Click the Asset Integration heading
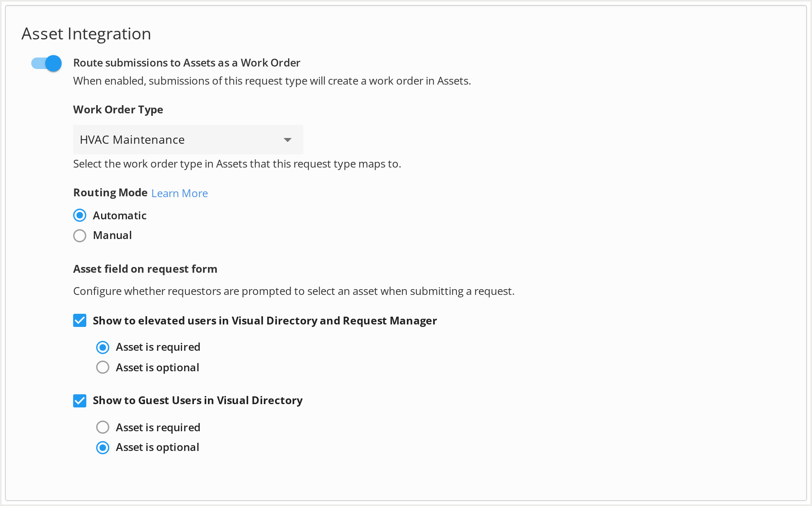Screen dimensions: 812x506 click(x=86, y=34)
